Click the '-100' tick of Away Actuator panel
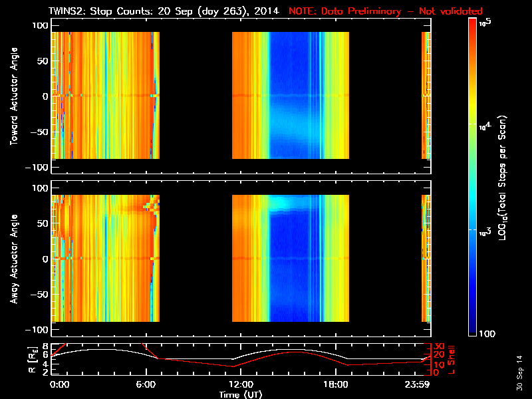 (37, 330)
